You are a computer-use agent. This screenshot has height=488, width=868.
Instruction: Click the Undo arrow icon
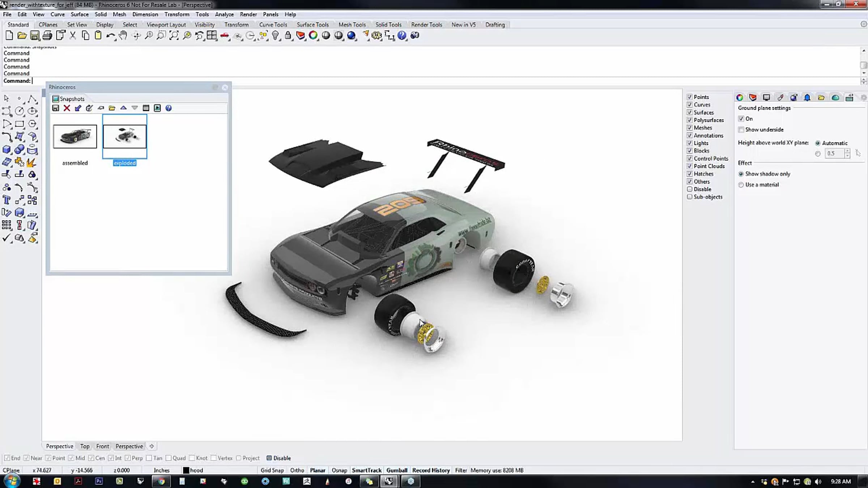(x=110, y=36)
